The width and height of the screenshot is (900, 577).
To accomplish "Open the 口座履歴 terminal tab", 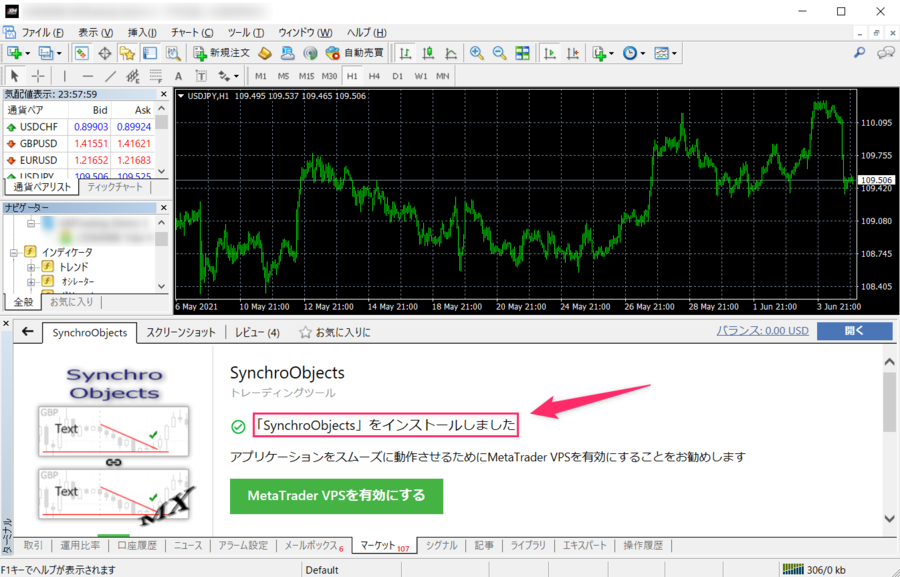I will click(137, 545).
